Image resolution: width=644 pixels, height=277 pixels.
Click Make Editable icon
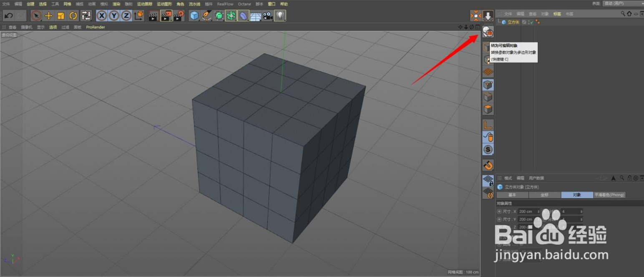point(488,31)
